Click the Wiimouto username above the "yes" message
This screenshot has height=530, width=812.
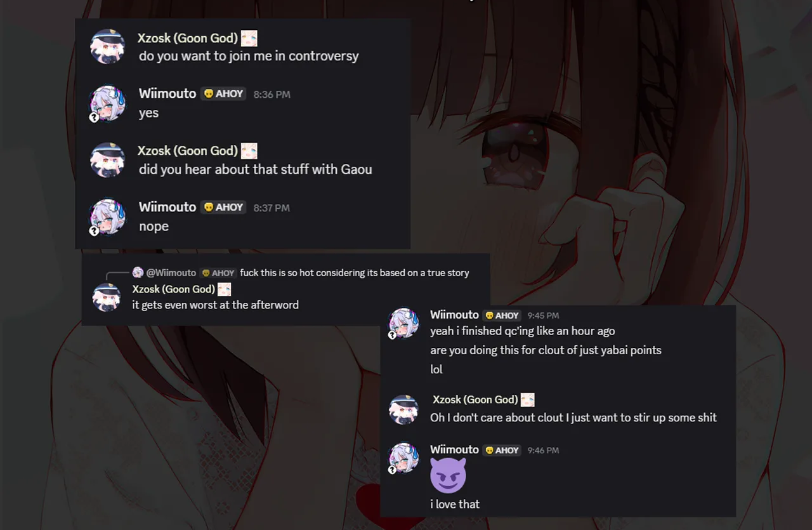[x=167, y=93]
